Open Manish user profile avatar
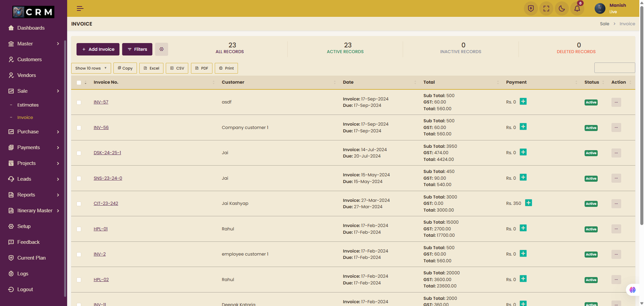This screenshot has height=306, width=644. [600, 8]
